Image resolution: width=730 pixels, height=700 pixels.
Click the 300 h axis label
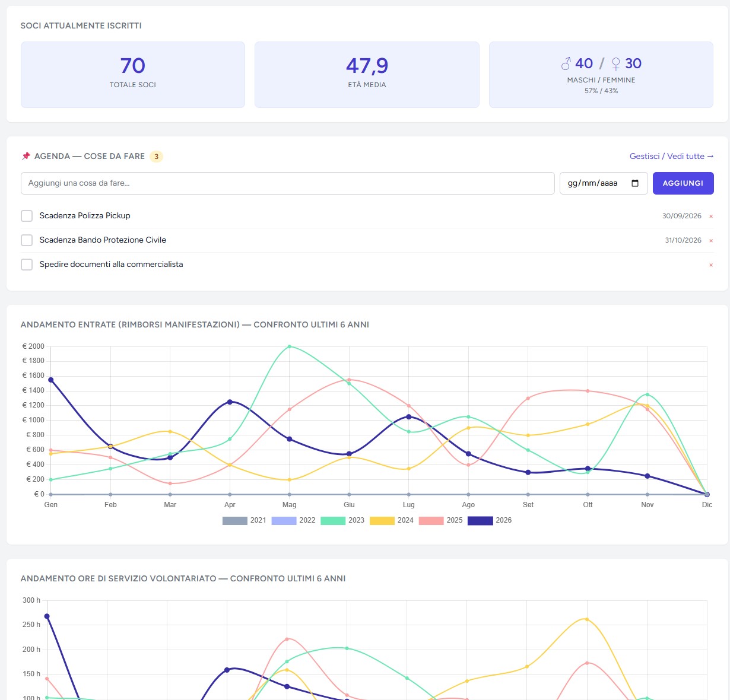pyautogui.click(x=31, y=600)
